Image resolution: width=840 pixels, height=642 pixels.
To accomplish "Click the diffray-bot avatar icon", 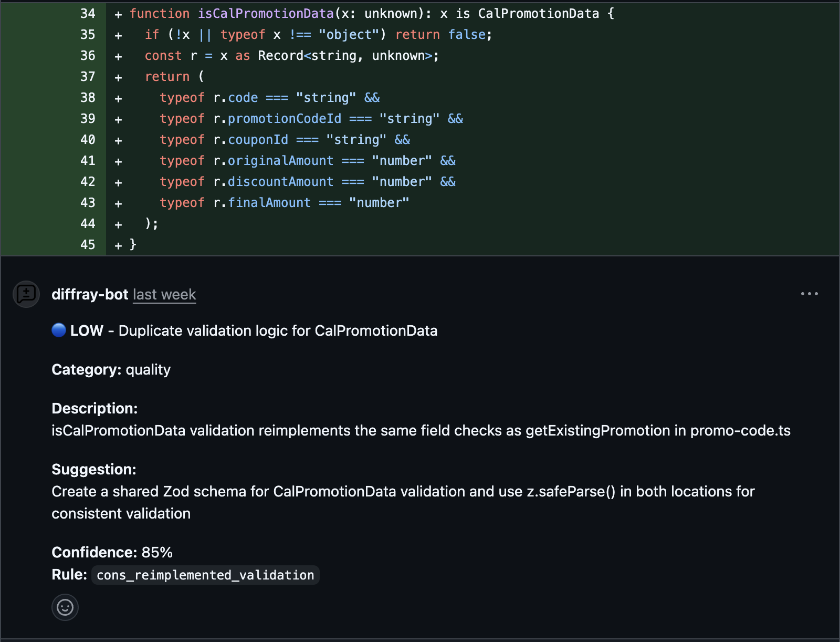I will point(26,295).
